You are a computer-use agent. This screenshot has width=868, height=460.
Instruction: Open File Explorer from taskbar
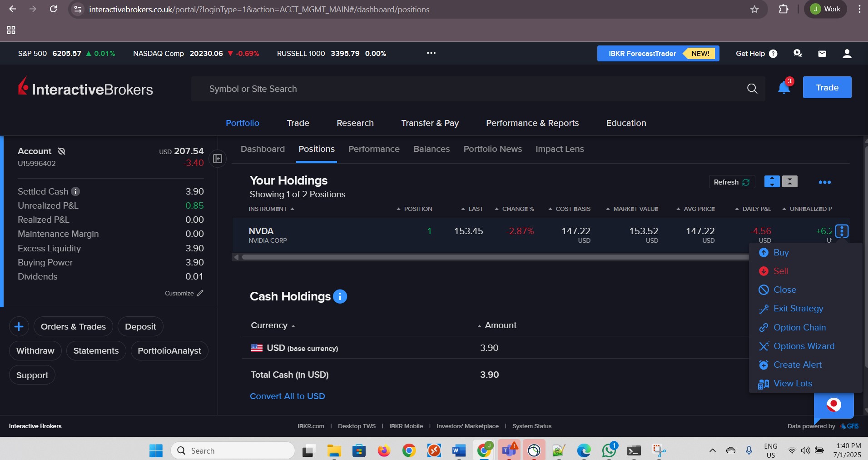tap(334, 450)
